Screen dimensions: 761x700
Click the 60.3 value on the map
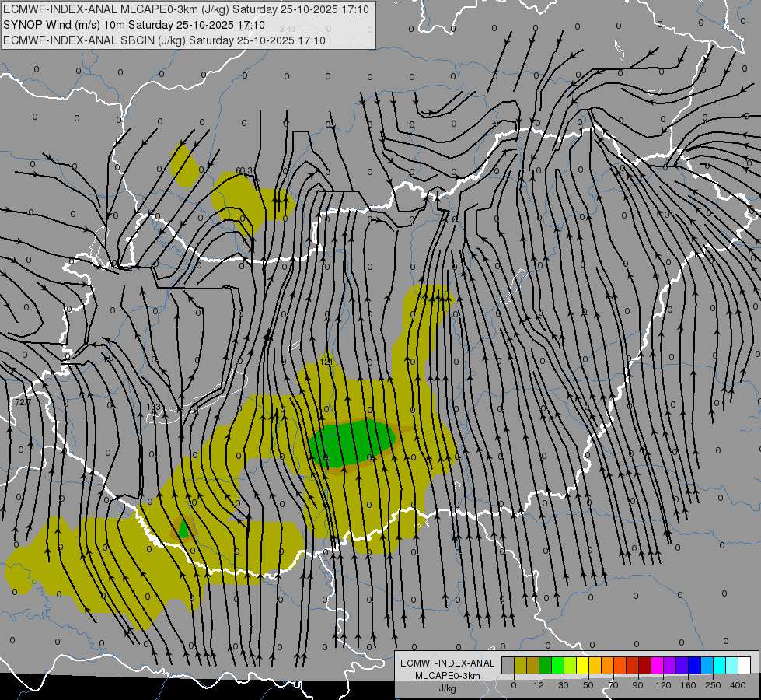244,170
